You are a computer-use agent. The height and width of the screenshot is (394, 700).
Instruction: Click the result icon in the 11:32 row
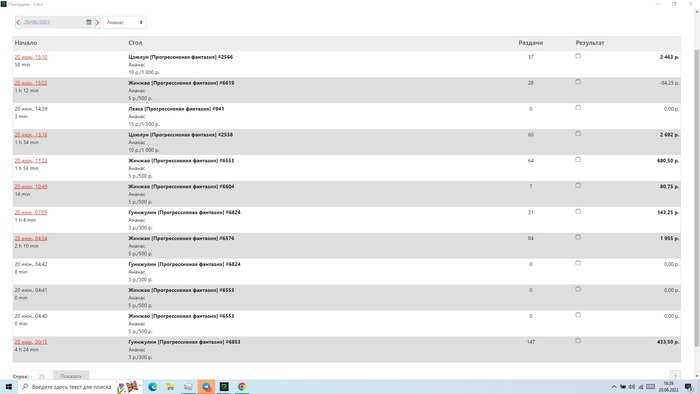tap(578, 159)
